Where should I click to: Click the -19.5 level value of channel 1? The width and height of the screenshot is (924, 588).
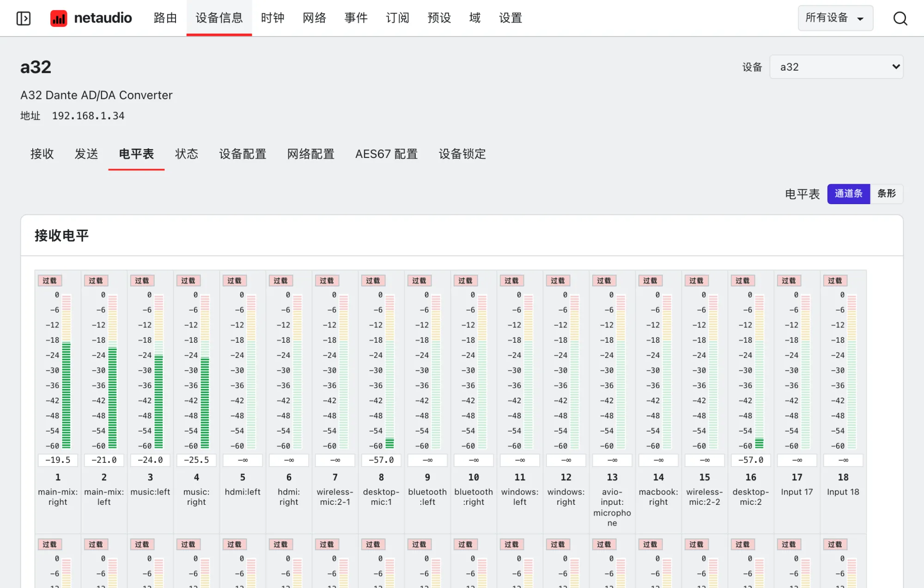click(x=58, y=460)
